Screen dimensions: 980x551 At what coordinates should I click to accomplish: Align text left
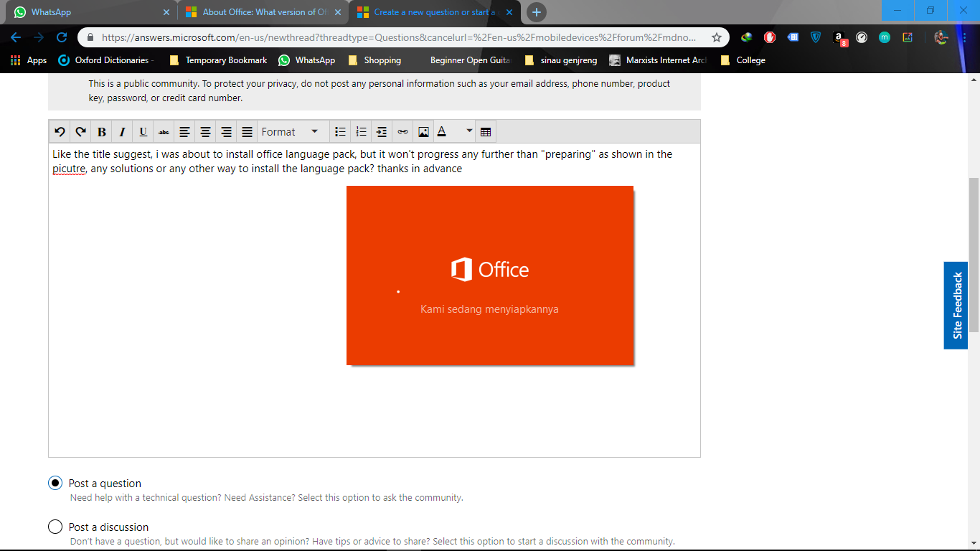point(185,132)
